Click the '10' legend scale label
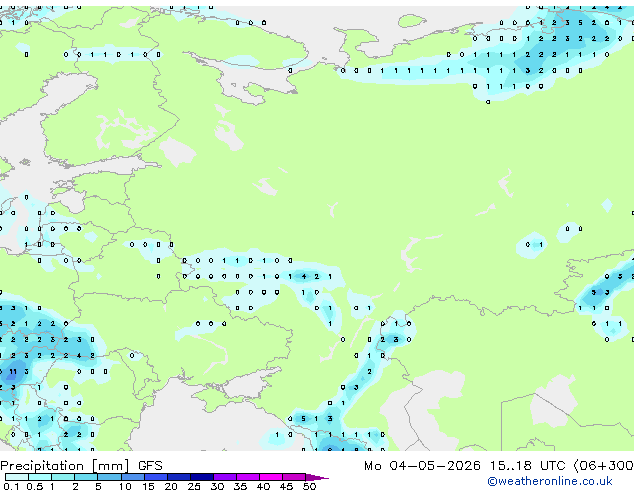Image resolution: width=634 pixels, height=490 pixels. 125,486
